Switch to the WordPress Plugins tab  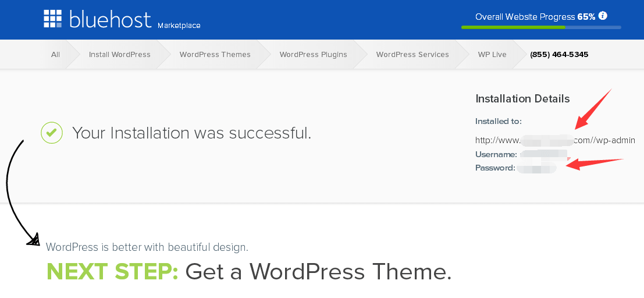(313, 55)
